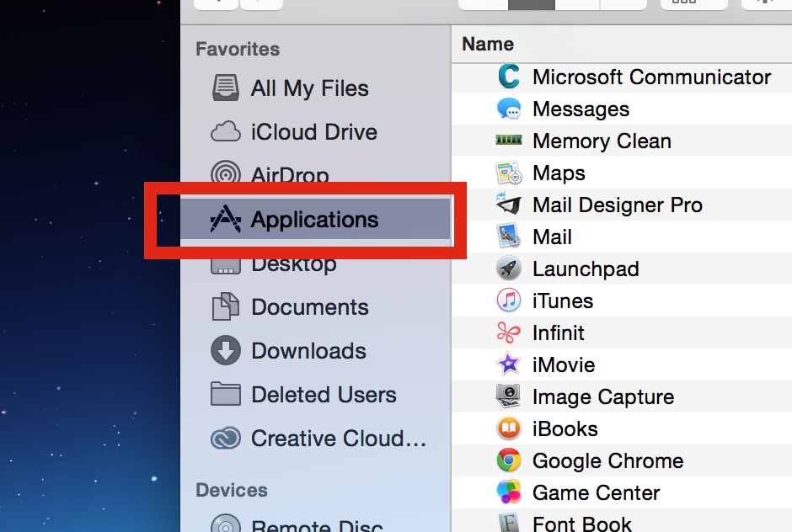Select the Memory Clean RAM icon
792x532 pixels.
coord(509,140)
